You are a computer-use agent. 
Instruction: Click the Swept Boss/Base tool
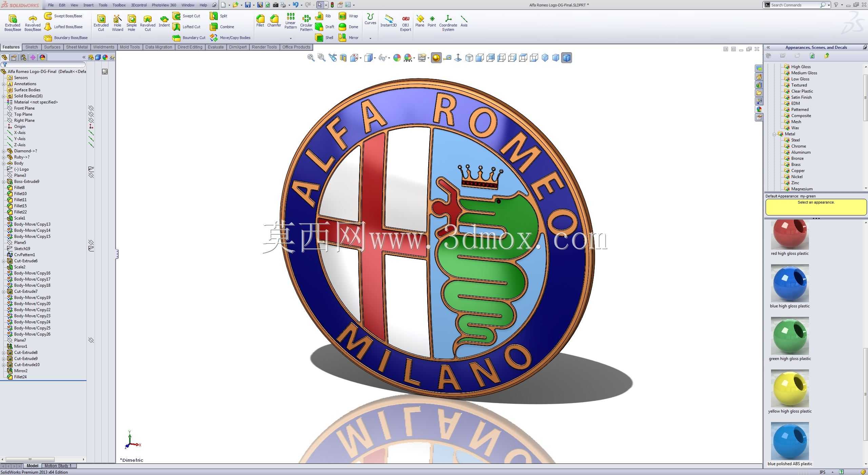coord(63,16)
